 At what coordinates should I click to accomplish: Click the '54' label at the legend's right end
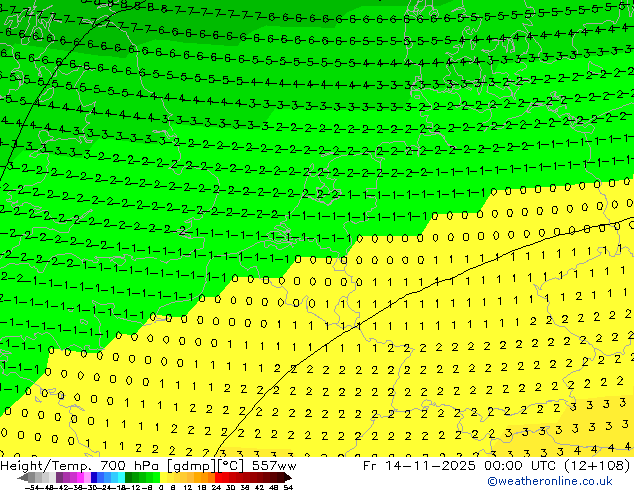click(288, 487)
